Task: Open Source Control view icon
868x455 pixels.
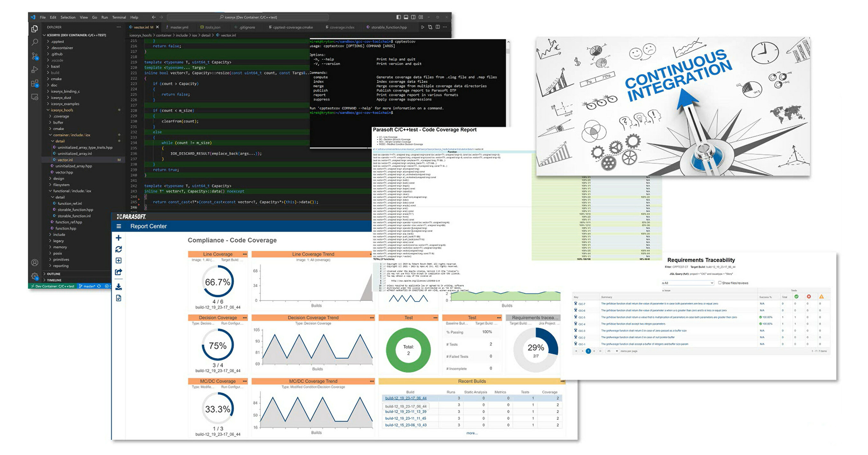Action: point(35,56)
